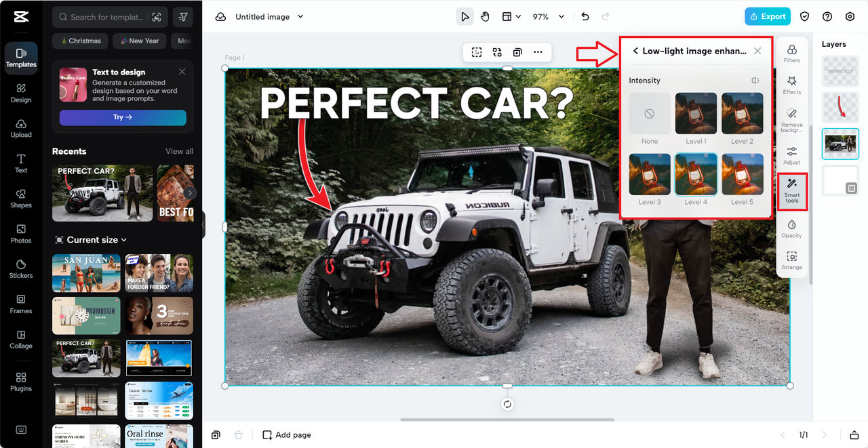The width and height of the screenshot is (868, 448).
Task: Close the Text to design promo card
Action: coord(182,72)
